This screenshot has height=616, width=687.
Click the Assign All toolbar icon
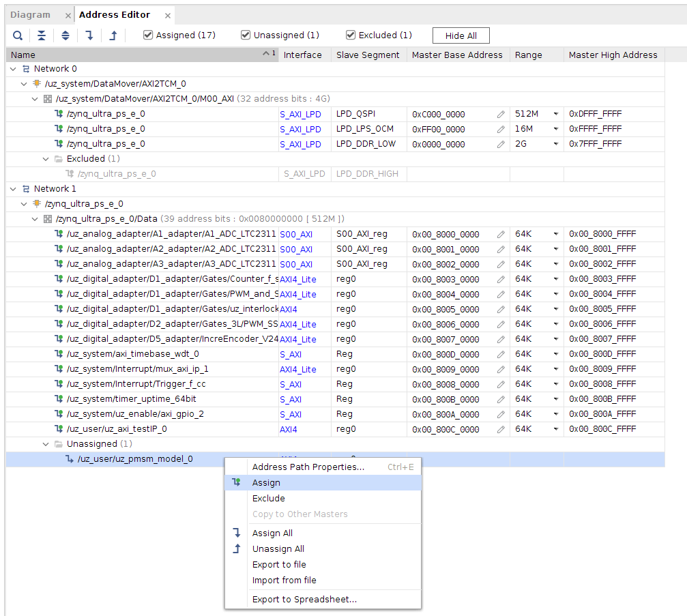click(89, 35)
